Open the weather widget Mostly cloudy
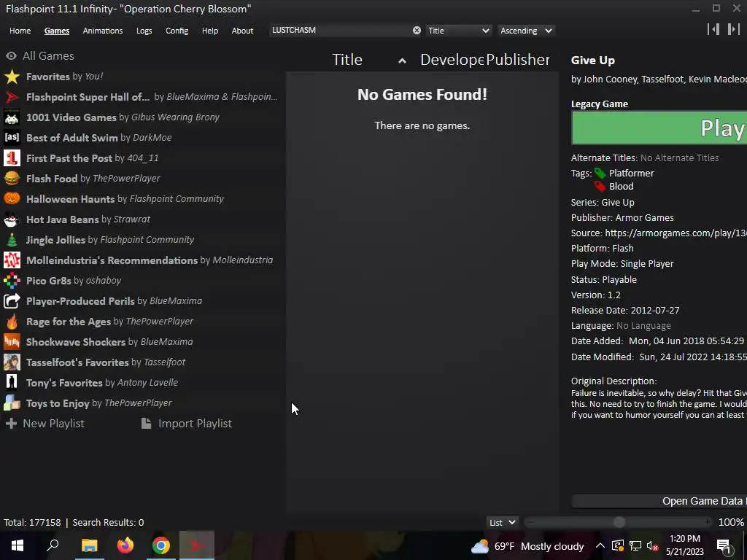The width and height of the screenshot is (747, 560). 527,546
